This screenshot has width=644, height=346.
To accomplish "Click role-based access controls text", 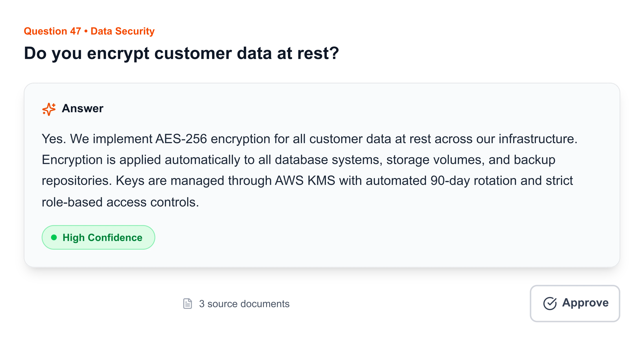I will (x=120, y=202).
